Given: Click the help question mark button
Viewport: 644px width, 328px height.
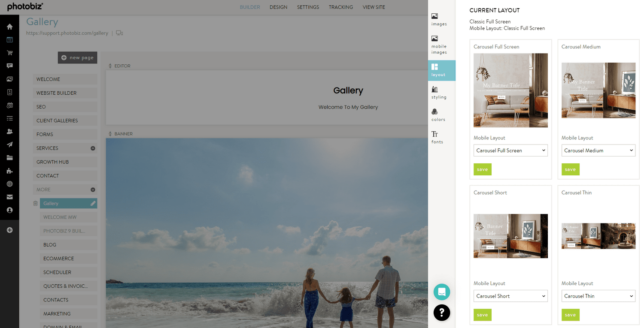Looking at the screenshot, I should coord(442,313).
